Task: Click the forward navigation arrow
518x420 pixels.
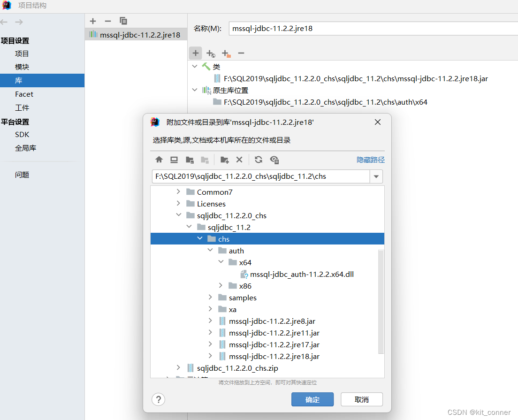Action: (x=19, y=22)
